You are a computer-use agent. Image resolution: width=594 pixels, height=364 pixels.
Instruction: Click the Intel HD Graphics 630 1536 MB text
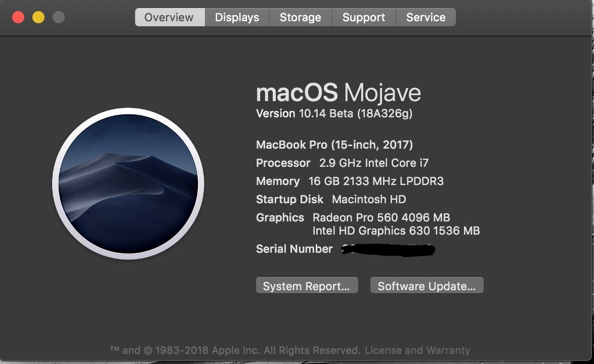coord(396,231)
